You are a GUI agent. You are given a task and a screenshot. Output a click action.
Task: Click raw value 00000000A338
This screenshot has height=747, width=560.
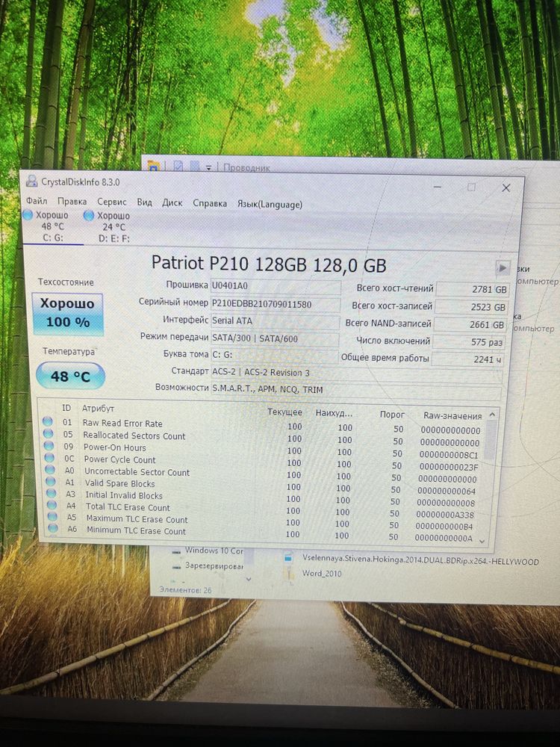coord(445,515)
